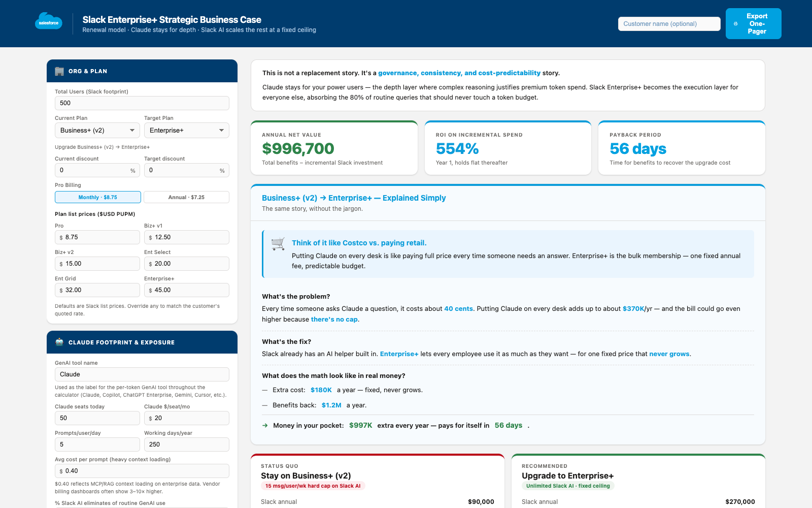The width and height of the screenshot is (812, 508).
Task: Click the highlighted text governance, consistency, and cost-predictability
Action: (459, 73)
